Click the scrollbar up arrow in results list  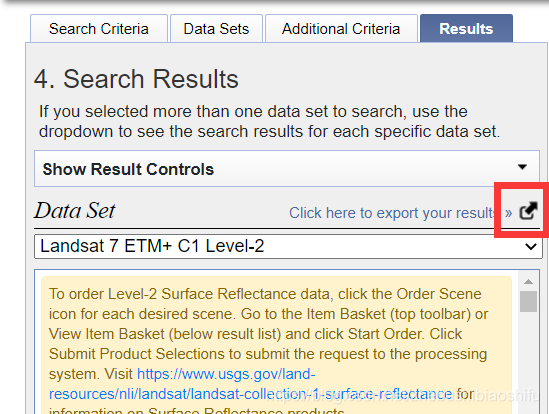point(528,282)
